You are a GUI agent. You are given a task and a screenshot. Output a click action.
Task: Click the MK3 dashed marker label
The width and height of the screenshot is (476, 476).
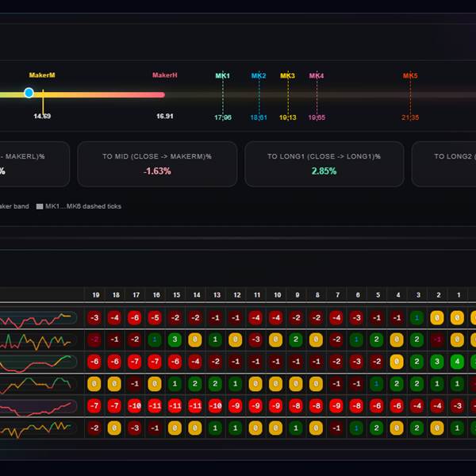point(287,75)
